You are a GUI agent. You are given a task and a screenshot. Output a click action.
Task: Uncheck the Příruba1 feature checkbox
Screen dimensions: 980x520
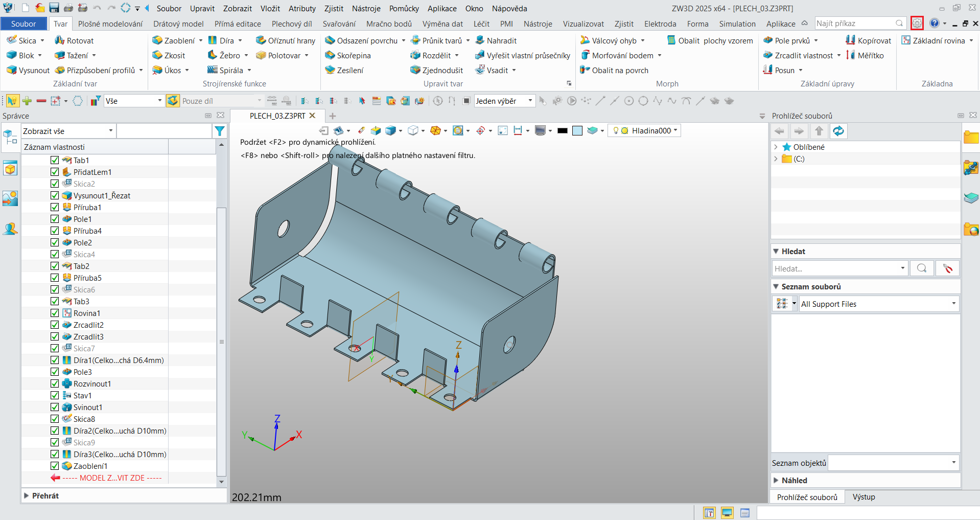click(55, 207)
